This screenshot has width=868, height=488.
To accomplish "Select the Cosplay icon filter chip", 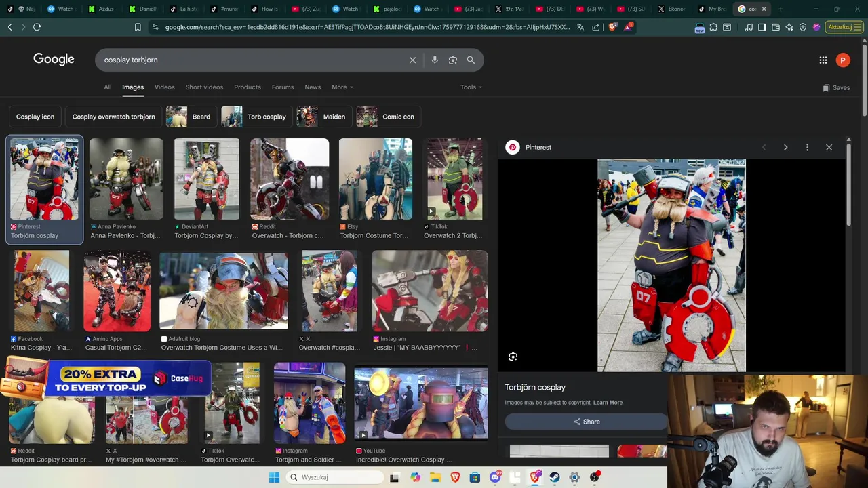I will click(x=35, y=117).
